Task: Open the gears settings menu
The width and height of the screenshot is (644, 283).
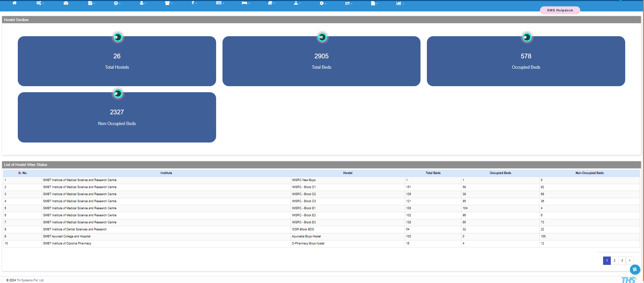Action: (40, 3)
